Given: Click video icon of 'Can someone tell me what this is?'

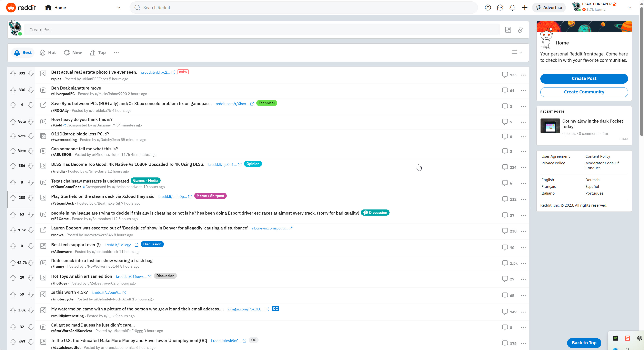Looking at the screenshot, I should coord(43,151).
